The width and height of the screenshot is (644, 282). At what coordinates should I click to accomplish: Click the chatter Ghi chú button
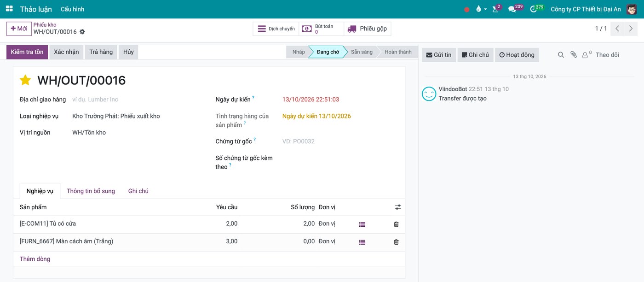coord(475,55)
